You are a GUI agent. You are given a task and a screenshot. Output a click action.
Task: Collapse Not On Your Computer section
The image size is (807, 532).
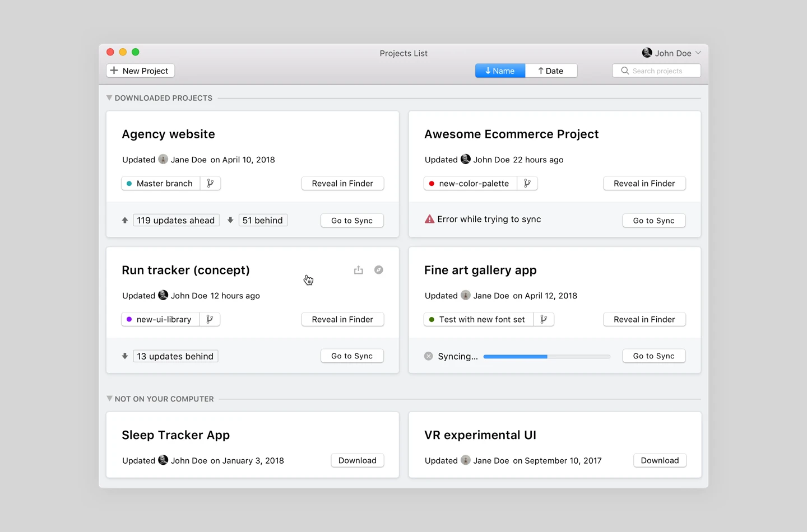pyautogui.click(x=109, y=399)
